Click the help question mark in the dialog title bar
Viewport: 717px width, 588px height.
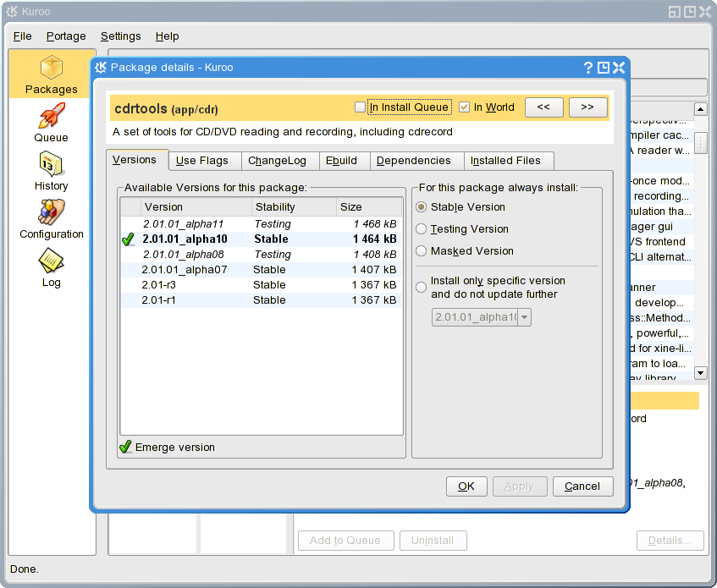[588, 68]
